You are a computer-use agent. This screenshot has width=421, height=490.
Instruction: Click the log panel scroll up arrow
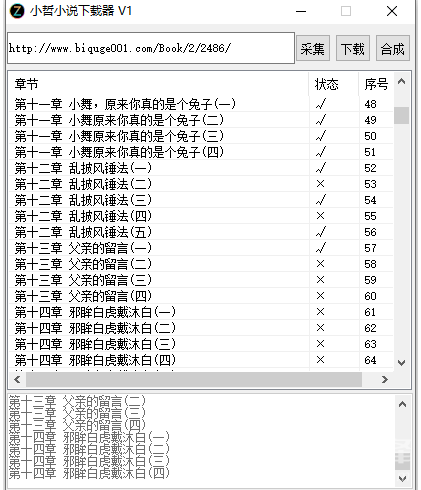(403, 404)
